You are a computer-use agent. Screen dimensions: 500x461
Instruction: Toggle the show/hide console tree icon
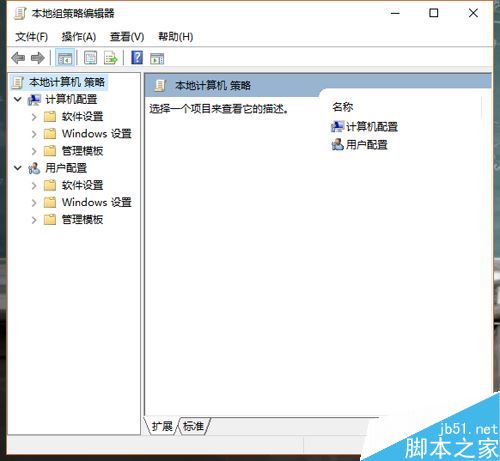65,58
